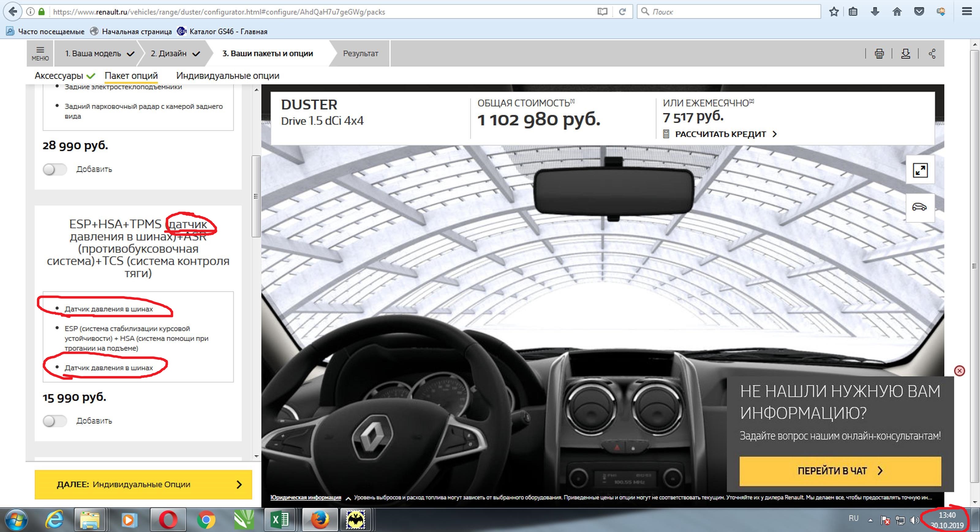Screen dimensions: 980x532
Task: Open Chrome from the taskbar
Action: click(206, 519)
